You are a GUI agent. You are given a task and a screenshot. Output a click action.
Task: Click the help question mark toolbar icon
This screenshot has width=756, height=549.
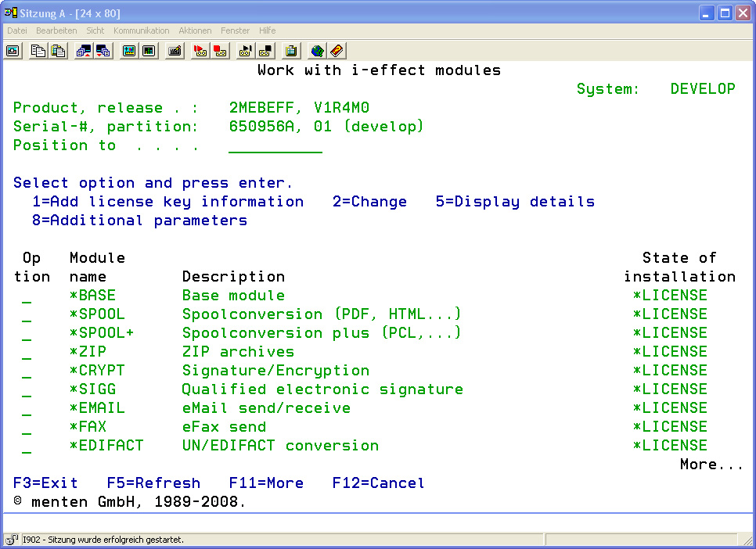tap(337, 51)
